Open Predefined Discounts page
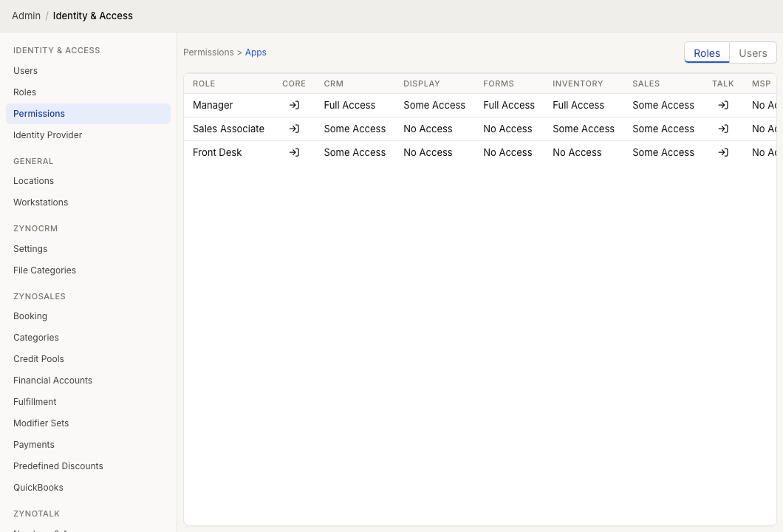 pos(88,466)
